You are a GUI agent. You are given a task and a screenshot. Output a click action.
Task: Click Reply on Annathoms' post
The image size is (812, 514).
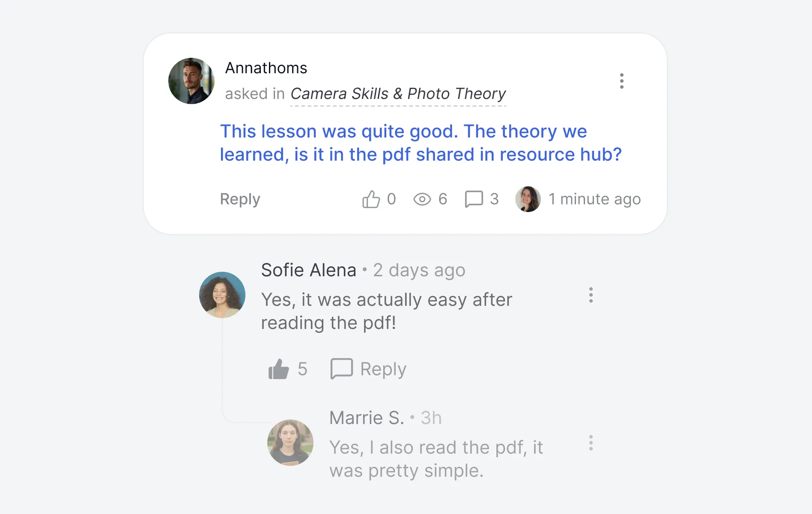pyautogui.click(x=240, y=199)
